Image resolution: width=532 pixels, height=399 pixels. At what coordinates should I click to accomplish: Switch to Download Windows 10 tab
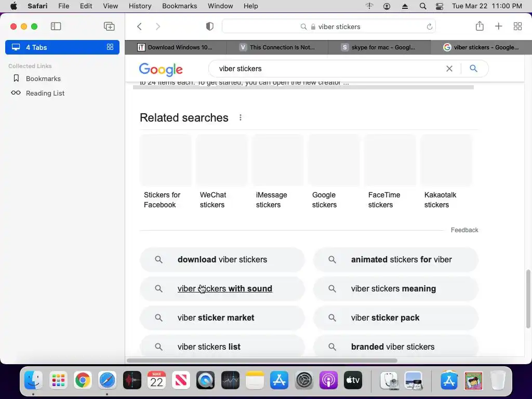[x=176, y=47]
